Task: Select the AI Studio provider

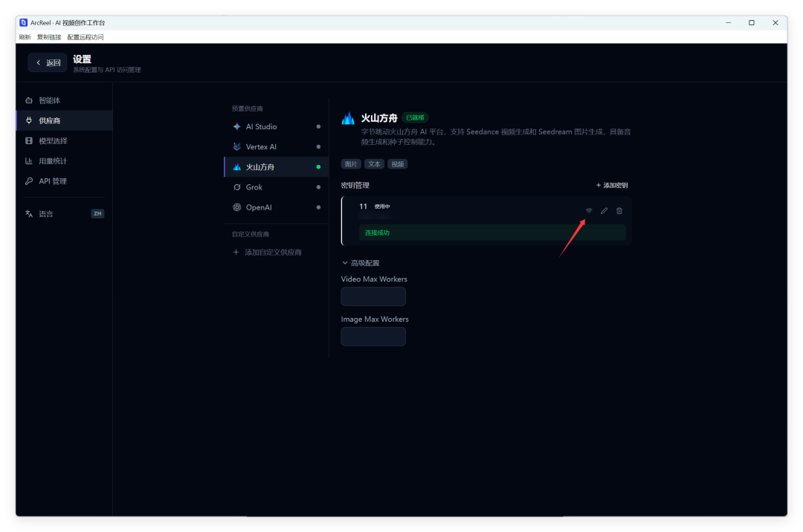Action: pyautogui.click(x=277, y=126)
